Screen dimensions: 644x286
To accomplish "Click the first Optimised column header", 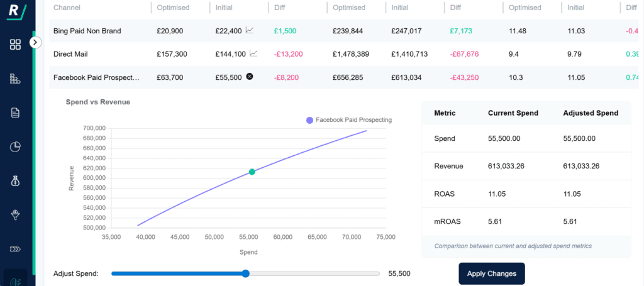I will point(174,8).
